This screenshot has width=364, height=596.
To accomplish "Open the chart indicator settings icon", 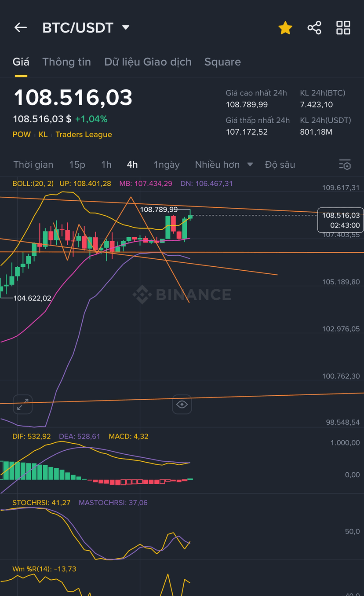I will pyautogui.click(x=345, y=165).
